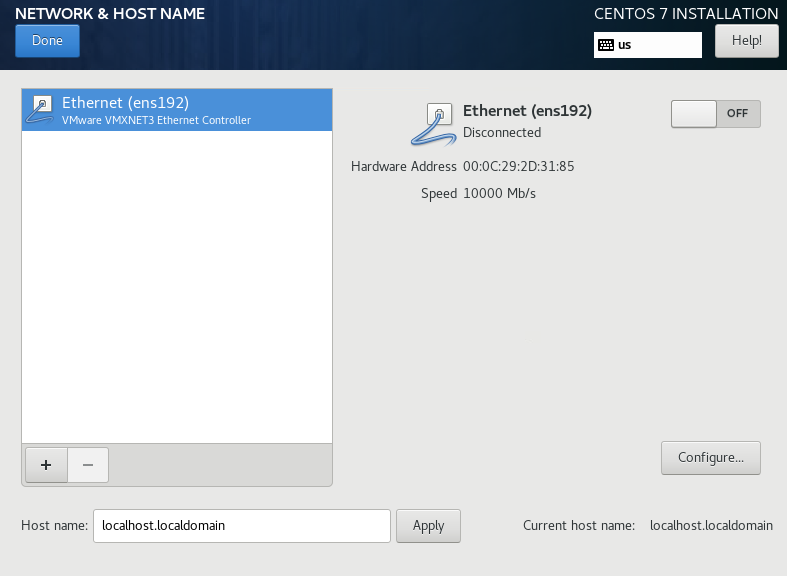
Task: Click the CENTOS 7 INSTALLATION title
Action: (686, 14)
